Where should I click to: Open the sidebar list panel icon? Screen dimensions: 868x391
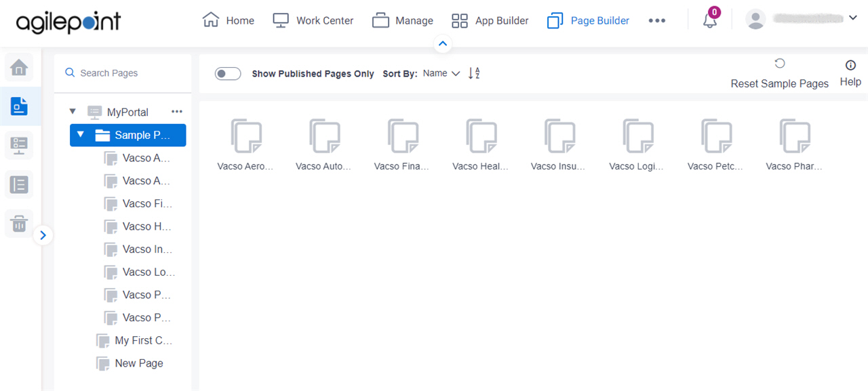(x=19, y=184)
